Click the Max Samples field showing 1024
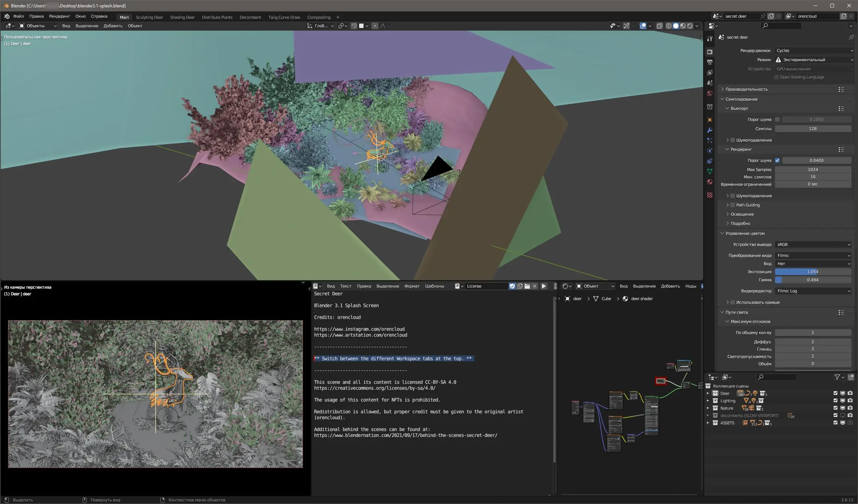Viewport: 858px width, 504px height. (x=813, y=170)
